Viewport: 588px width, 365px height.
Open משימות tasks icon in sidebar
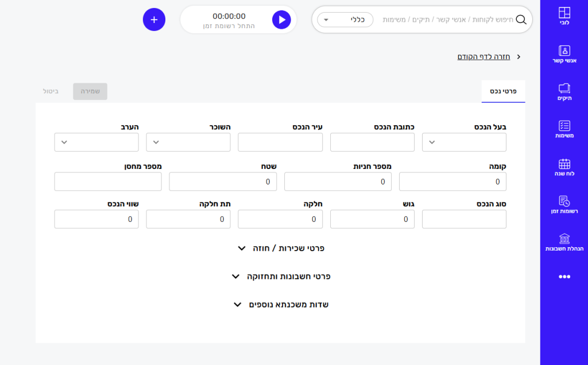564,126
